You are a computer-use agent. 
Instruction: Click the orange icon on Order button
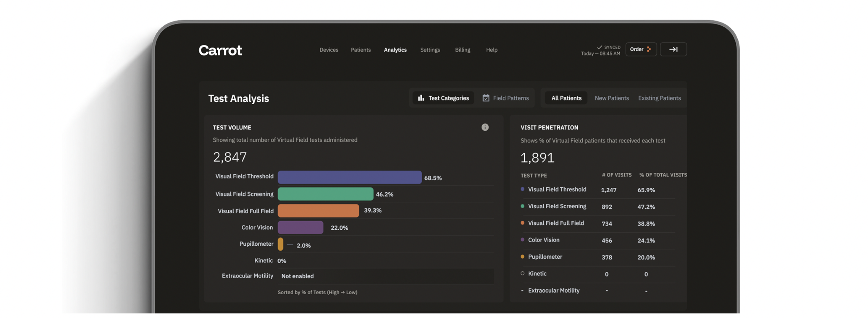[649, 50]
